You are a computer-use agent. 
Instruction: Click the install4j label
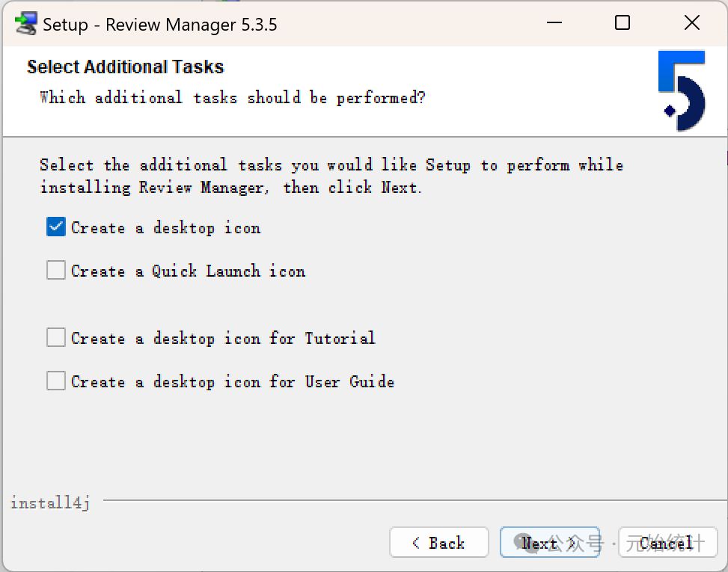50,502
